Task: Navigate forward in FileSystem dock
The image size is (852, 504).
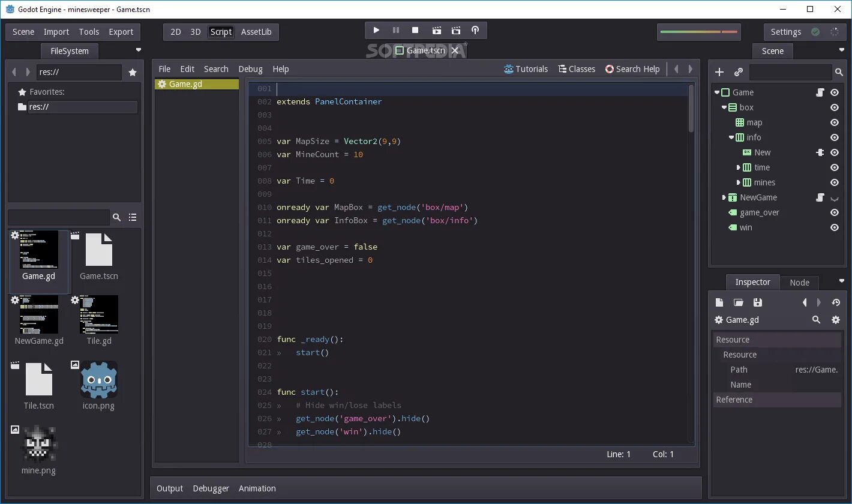Action: [x=28, y=72]
